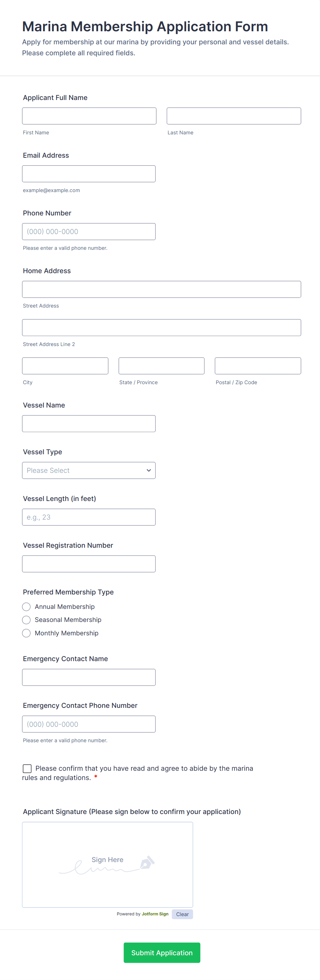Select the applicant Phone Number field
Viewport: 320px width, 980px height.
[88, 232]
